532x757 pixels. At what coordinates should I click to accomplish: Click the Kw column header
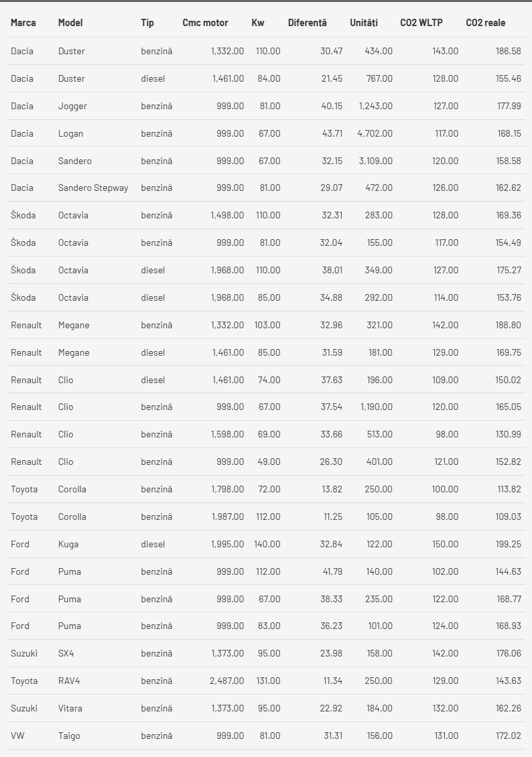pyautogui.click(x=258, y=23)
